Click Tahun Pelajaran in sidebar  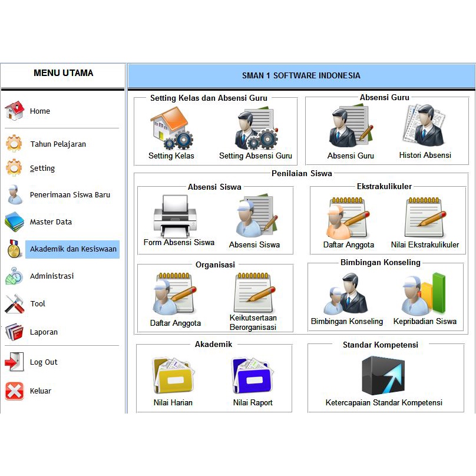pyautogui.click(x=57, y=144)
